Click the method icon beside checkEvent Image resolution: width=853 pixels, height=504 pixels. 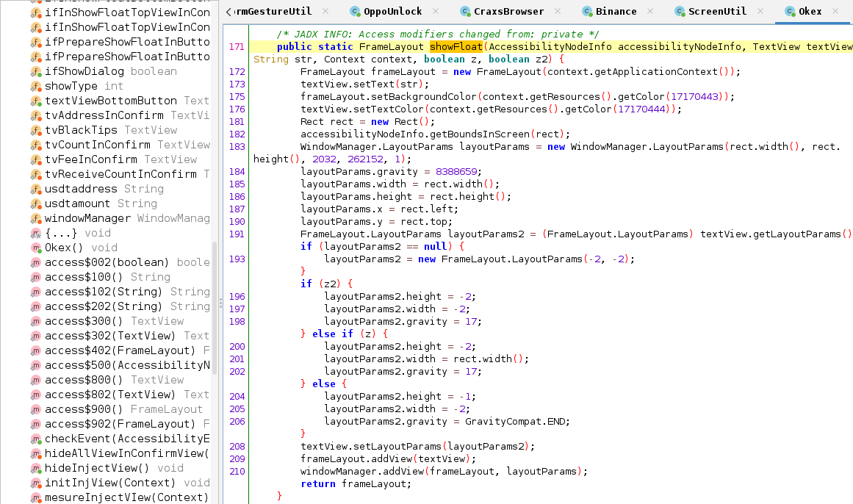tap(36, 439)
